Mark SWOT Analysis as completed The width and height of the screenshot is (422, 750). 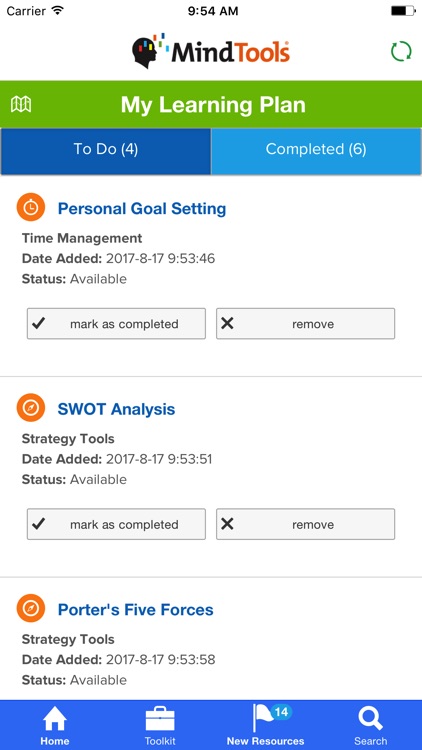click(x=116, y=524)
